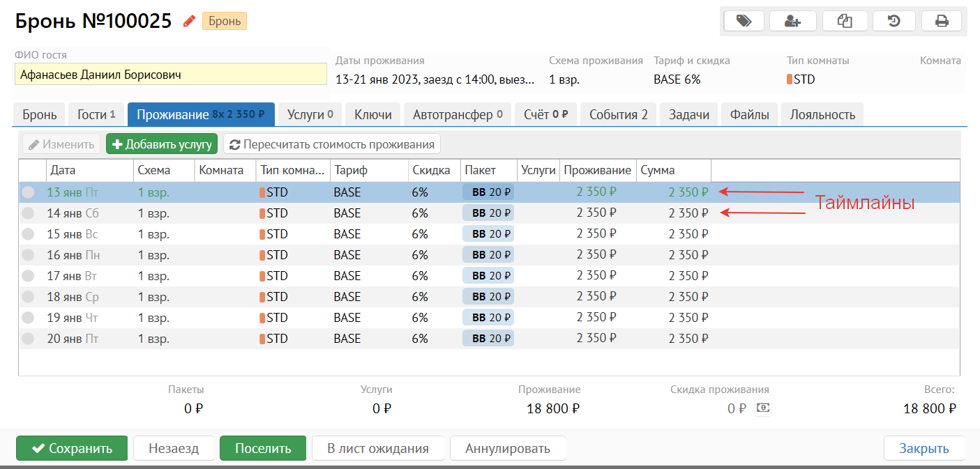Screen dimensions: 980x469
Task: Click the banknote icon near accommodation discount
Action: pyautogui.click(x=763, y=408)
